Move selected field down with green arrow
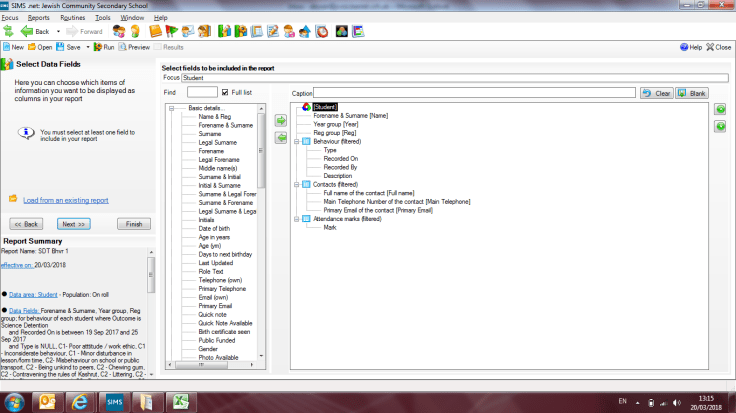This screenshot has height=413, width=736. tap(721, 126)
